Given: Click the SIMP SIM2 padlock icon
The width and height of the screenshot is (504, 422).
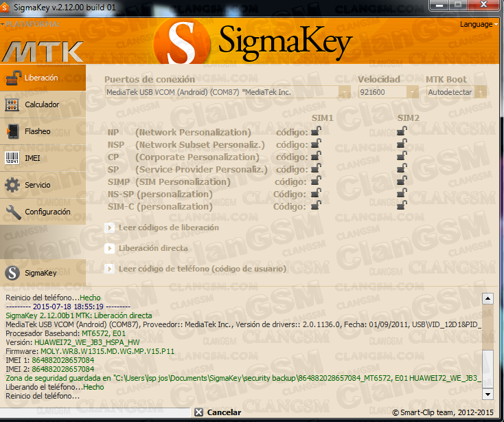Looking at the screenshot, I should point(402,181).
